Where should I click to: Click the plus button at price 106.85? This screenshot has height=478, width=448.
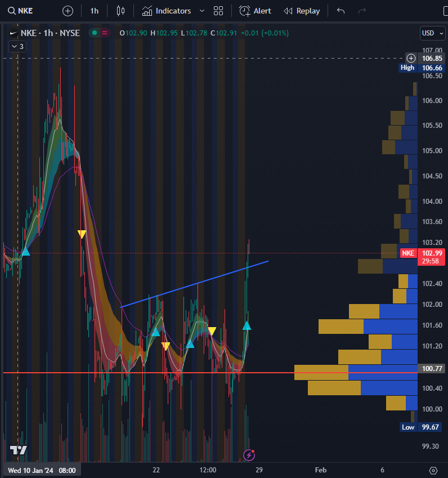point(411,58)
